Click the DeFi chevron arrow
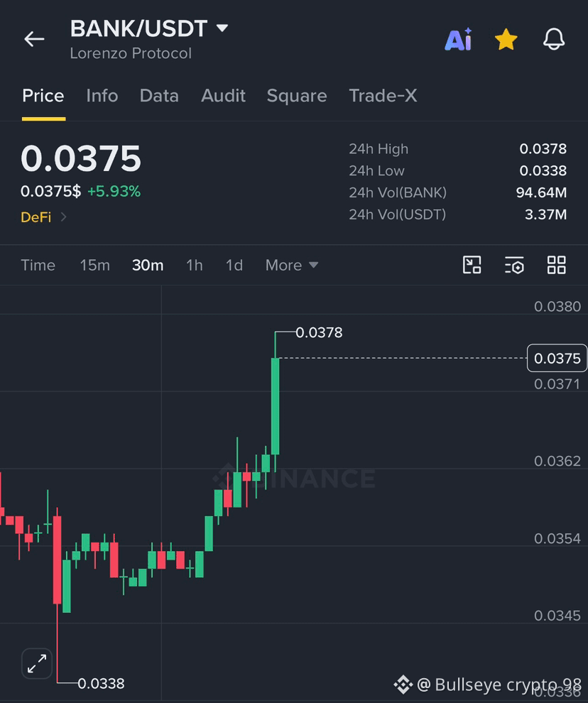The height and width of the screenshot is (703, 588). pos(64,217)
